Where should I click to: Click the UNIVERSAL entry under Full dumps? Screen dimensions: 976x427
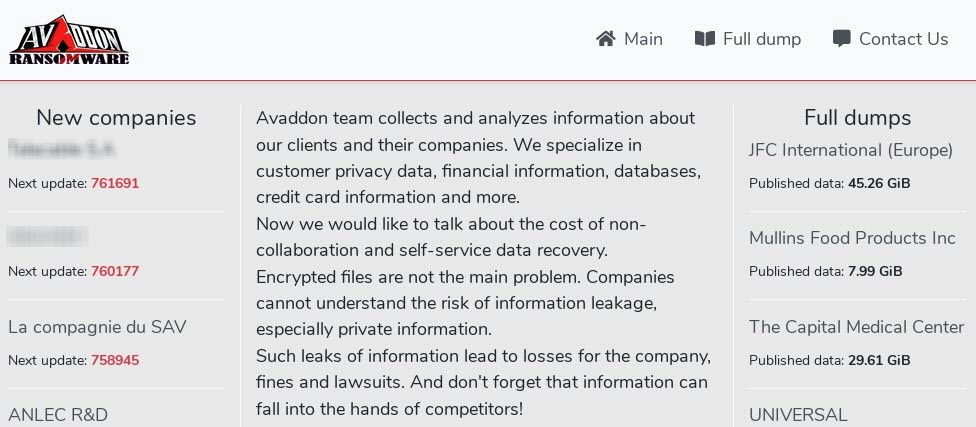(x=798, y=414)
